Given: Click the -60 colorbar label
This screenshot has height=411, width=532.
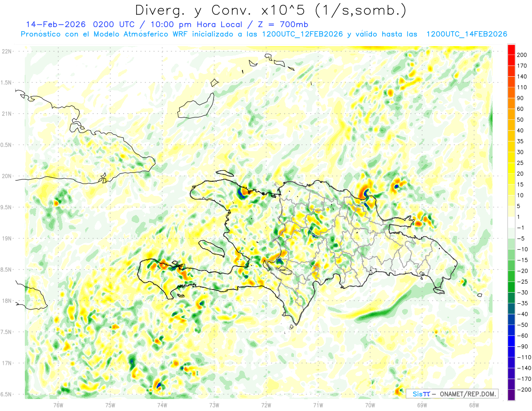Looking at the screenshot, I should coord(523,336).
